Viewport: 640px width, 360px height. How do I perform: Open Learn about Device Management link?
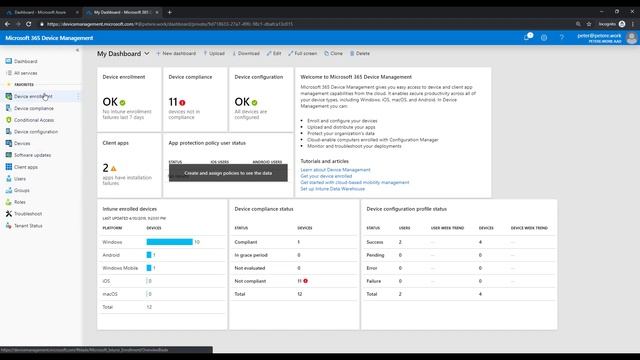coord(335,170)
